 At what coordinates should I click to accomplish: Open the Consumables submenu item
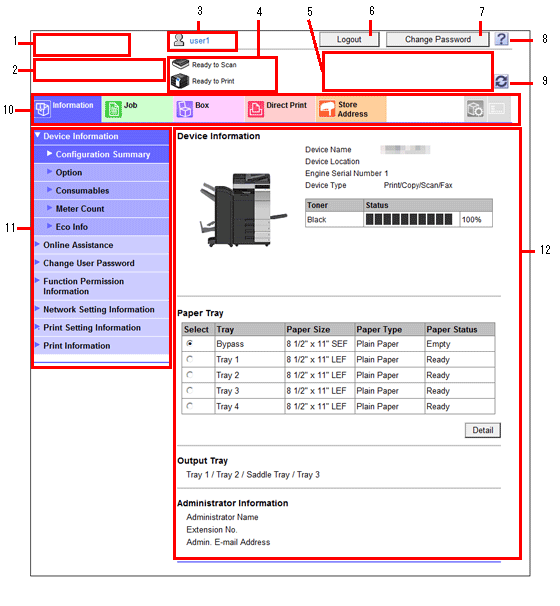coord(102,191)
